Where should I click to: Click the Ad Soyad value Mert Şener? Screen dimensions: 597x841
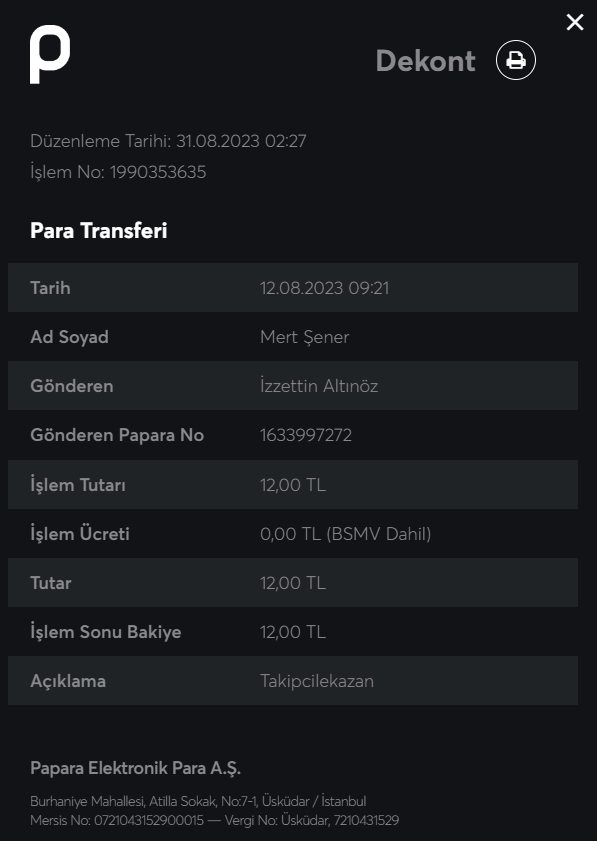click(304, 337)
